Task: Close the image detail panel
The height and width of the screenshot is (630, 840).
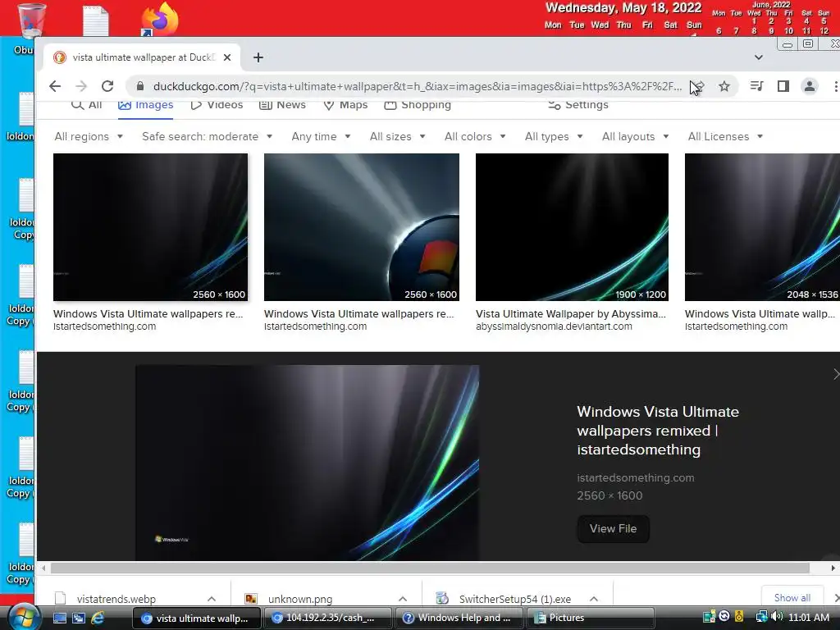Action: pyautogui.click(x=835, y=374)
